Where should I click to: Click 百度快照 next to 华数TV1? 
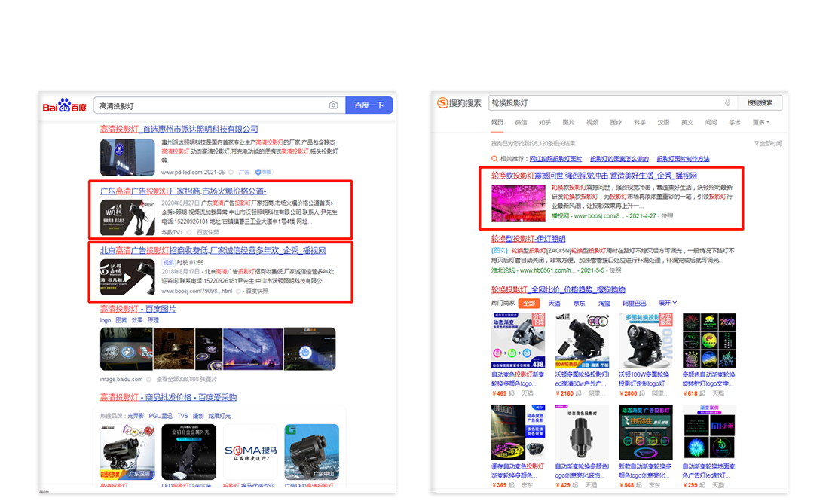[x=208, y=233]
